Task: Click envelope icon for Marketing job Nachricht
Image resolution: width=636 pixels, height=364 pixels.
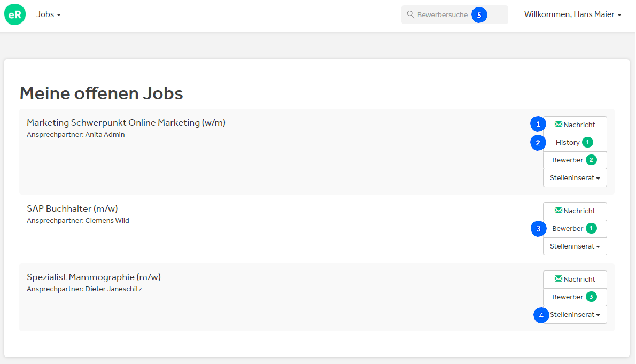Action: point(559,125)
